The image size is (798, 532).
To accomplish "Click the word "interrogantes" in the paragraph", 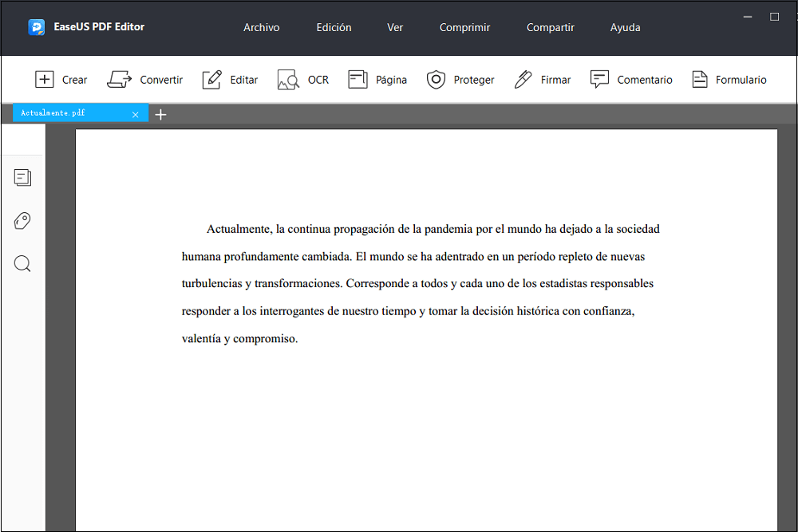I will pyautogui.click(x=291, y=311).
